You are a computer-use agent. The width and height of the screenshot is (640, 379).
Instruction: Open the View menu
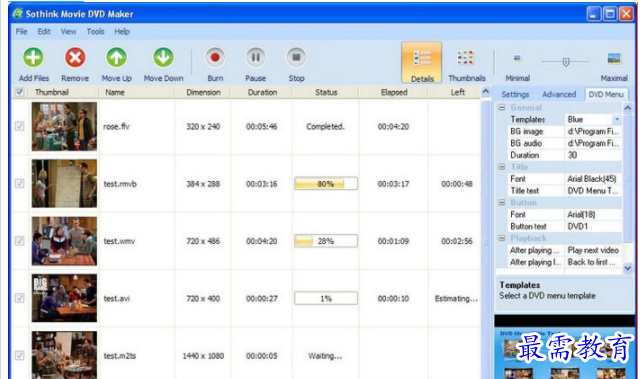click(69, 31)
